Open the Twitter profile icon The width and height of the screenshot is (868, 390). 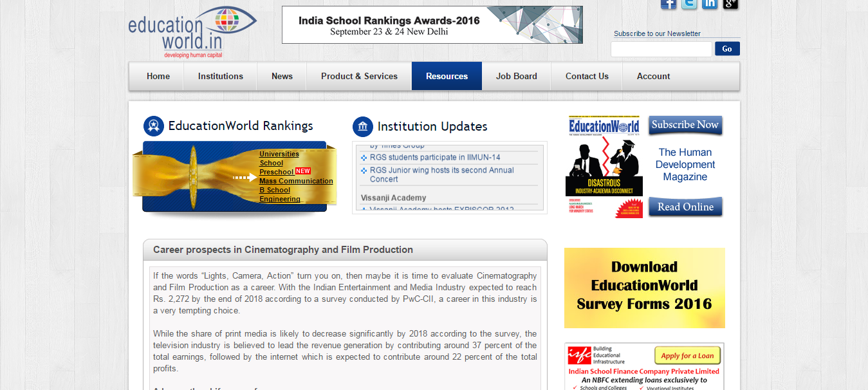coord(689,4)
